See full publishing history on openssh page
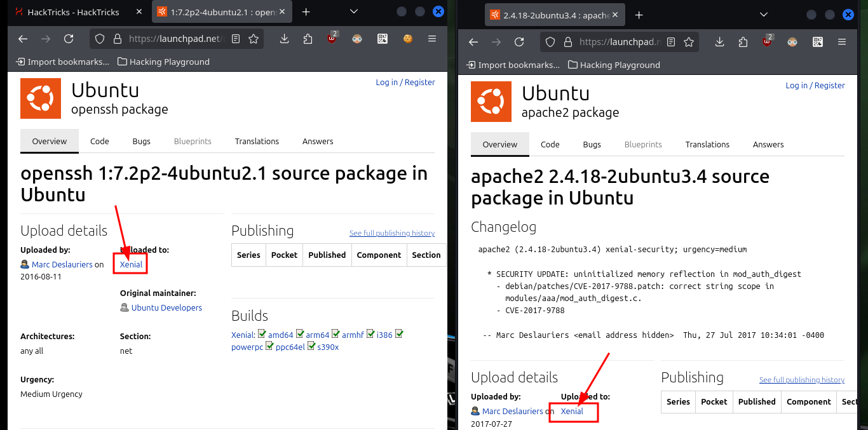 coord(392,233)
